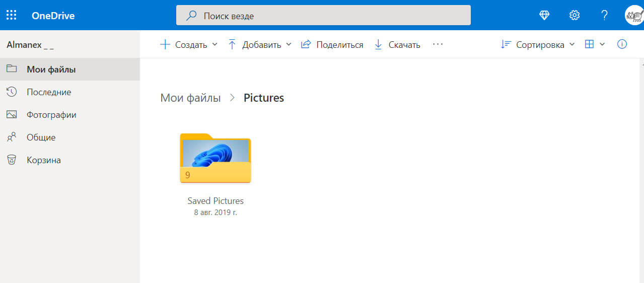The image size is (644, 283).
Task: Open the help question mark icon
Action: tap(605, 15)
